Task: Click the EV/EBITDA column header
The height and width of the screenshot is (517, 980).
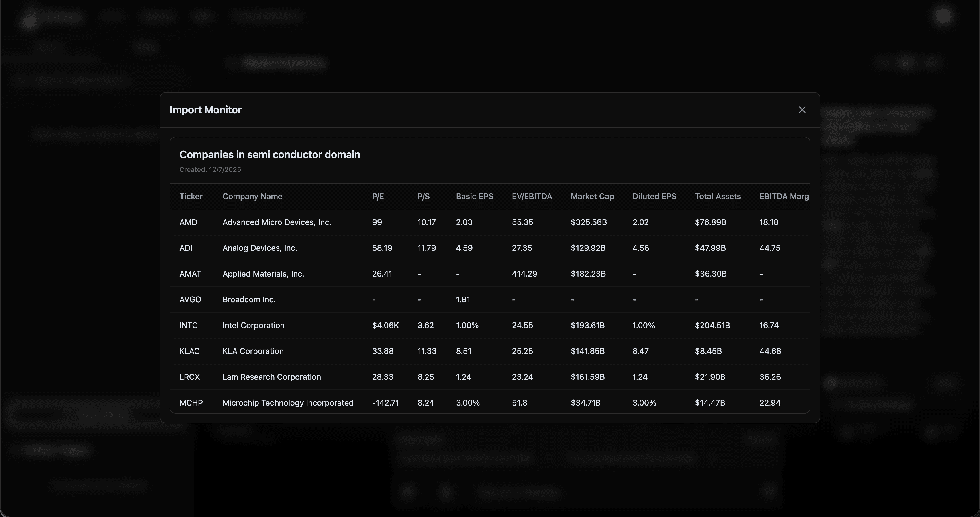Action: tap(532, 196)
